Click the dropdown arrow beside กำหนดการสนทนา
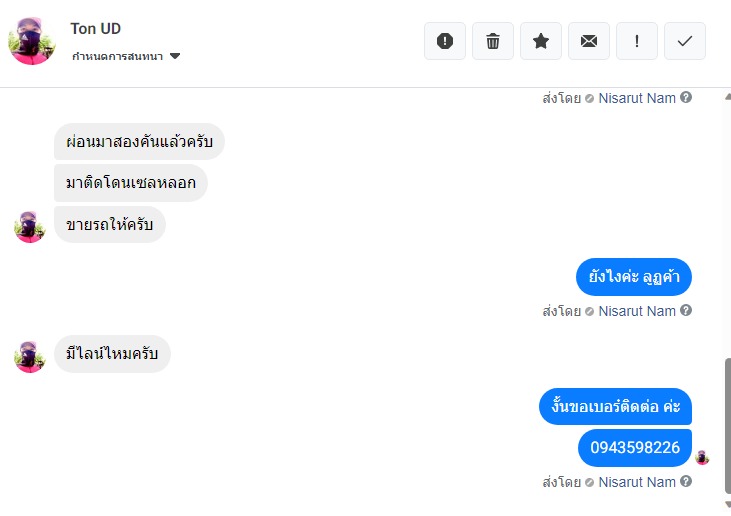Viewport: 731px width, 516px height. [175, 56]
